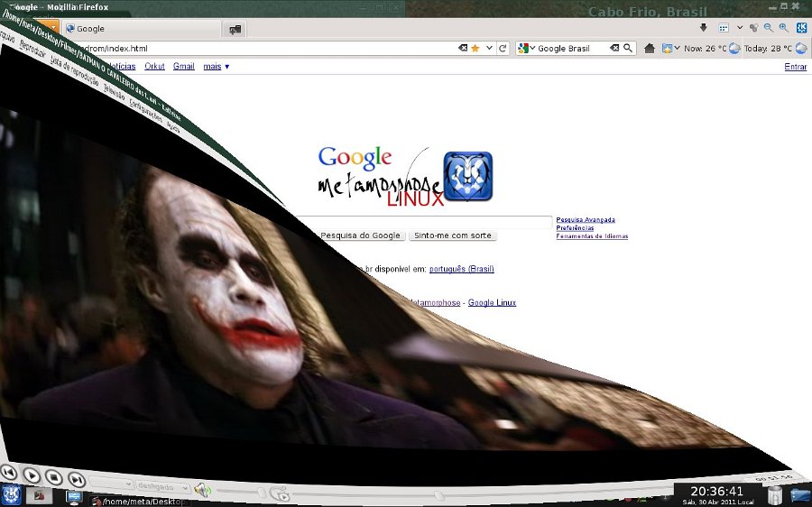The height and width of the screenshot is (507, 812).
Task: Click the URL address field
Action: tap(269, 48)
